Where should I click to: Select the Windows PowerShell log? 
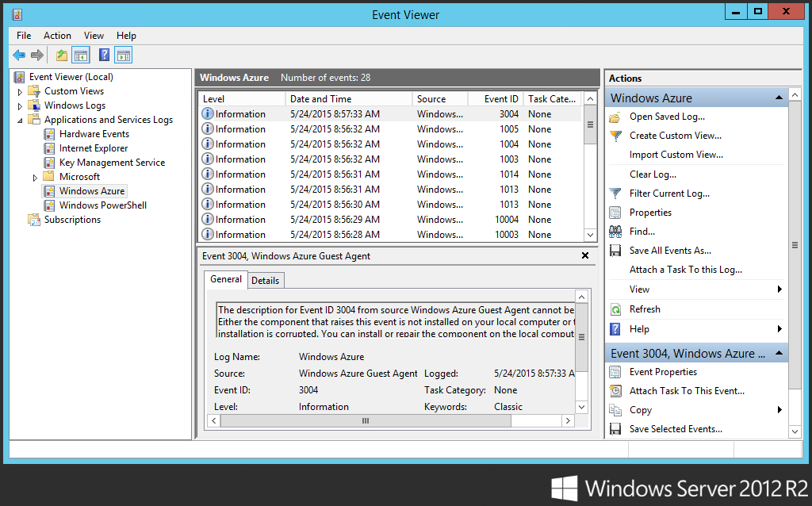pyautogui.click(x=102, y=205)
